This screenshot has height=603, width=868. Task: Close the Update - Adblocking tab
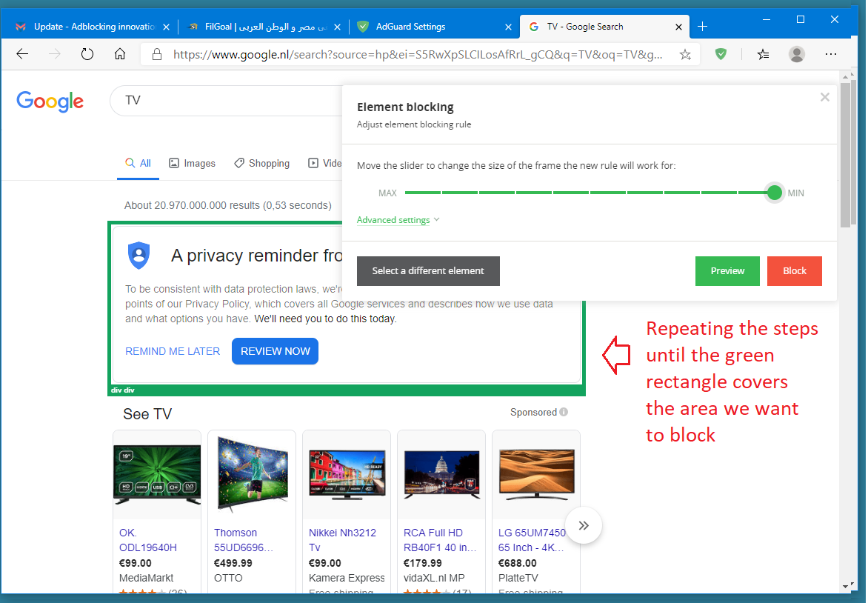(166, 27)
